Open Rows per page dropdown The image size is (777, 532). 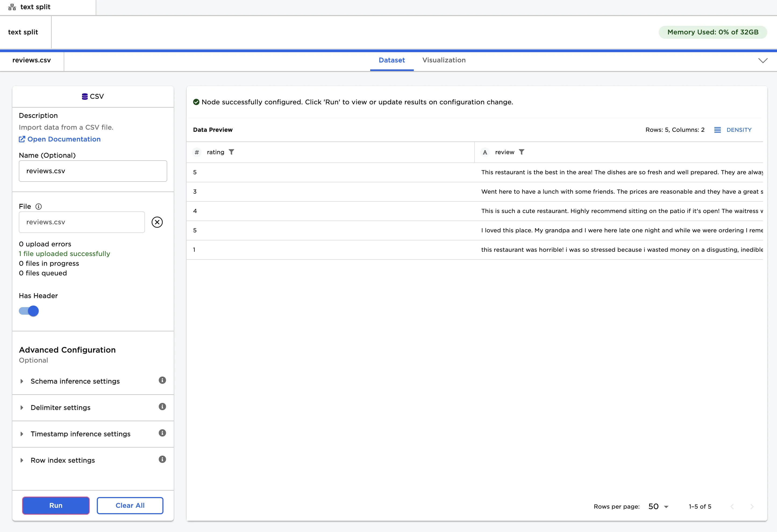click(x=658, y=507)
